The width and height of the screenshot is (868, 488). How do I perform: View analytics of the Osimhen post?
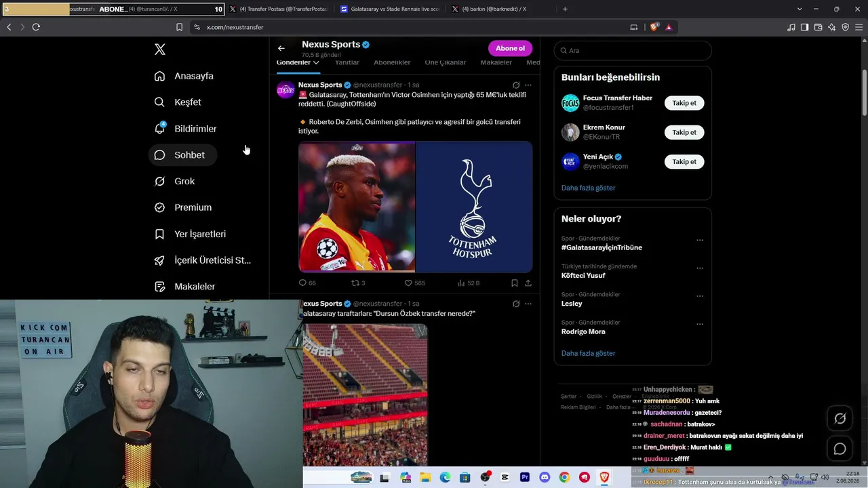pos(469,283)
